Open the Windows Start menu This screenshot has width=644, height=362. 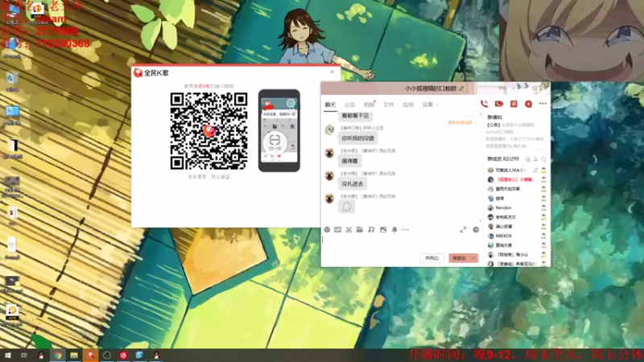point(7,355)
